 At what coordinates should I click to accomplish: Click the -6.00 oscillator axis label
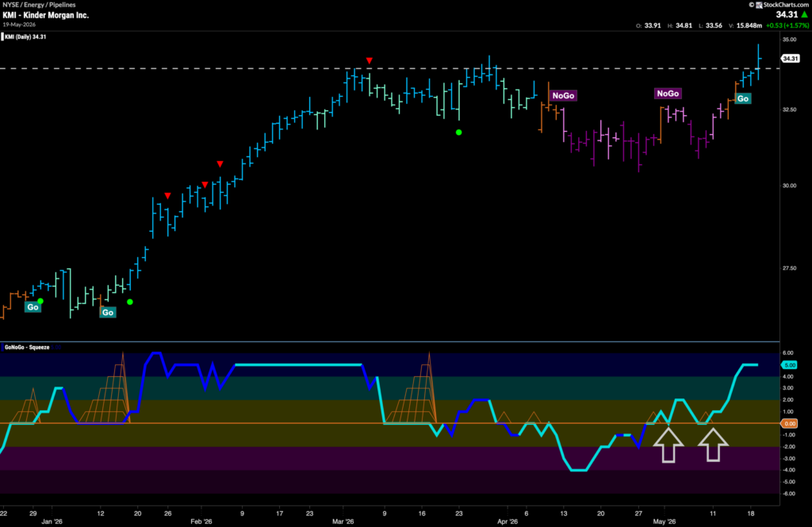coord(787,494)
